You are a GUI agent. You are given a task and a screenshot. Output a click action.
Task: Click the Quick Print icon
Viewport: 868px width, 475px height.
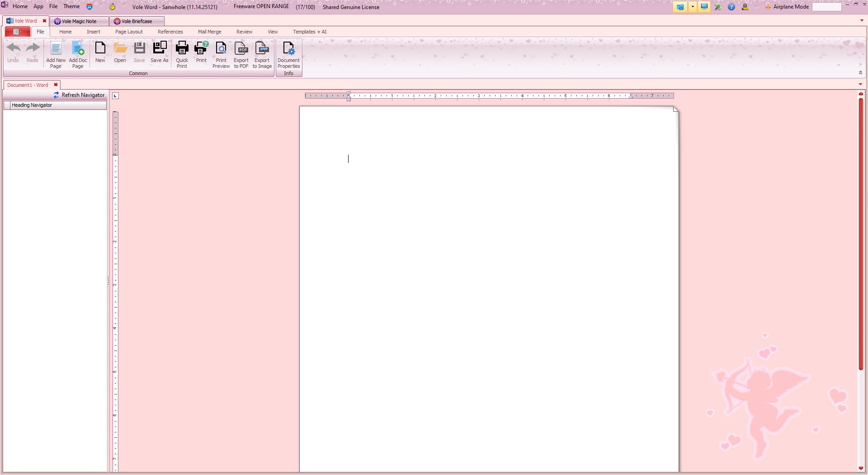coord(182,49)
